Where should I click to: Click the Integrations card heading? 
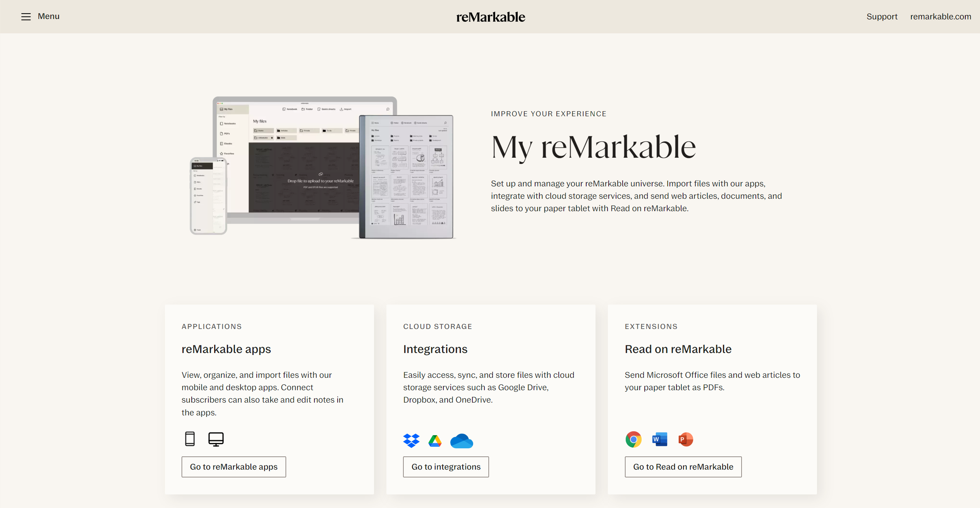pos(435,349)
